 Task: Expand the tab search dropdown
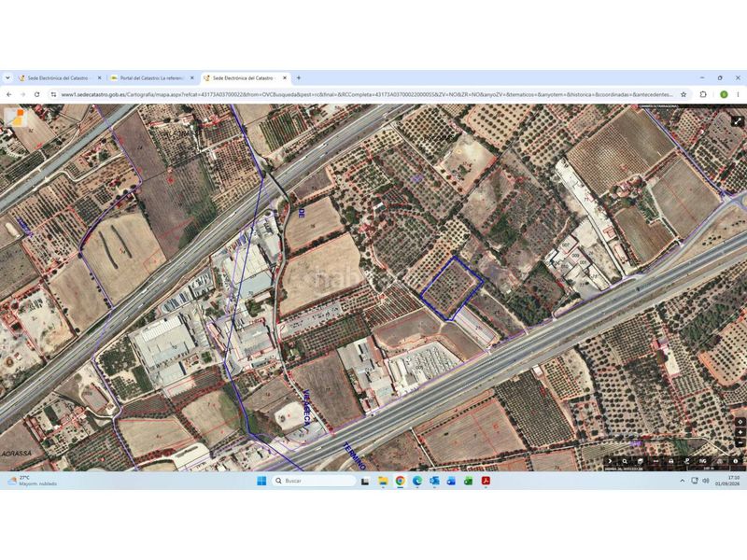point(7,78)
